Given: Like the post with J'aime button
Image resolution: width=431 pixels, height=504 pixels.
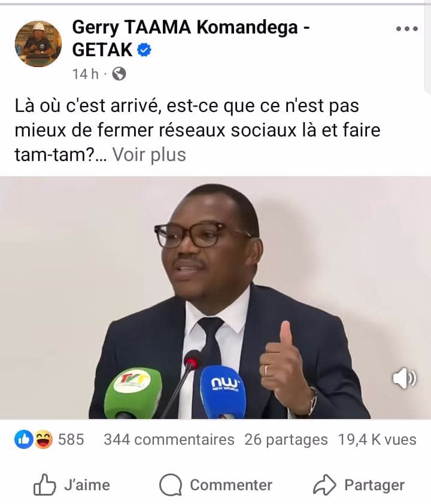Looking at the screenshot, I should pos(72,485).
